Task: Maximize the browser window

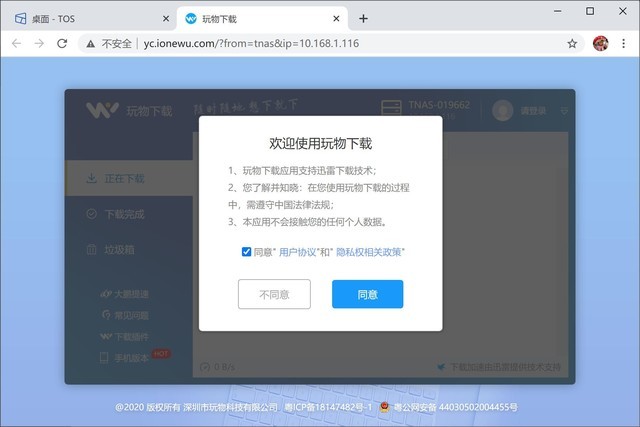Action: [x=590, y=11]
